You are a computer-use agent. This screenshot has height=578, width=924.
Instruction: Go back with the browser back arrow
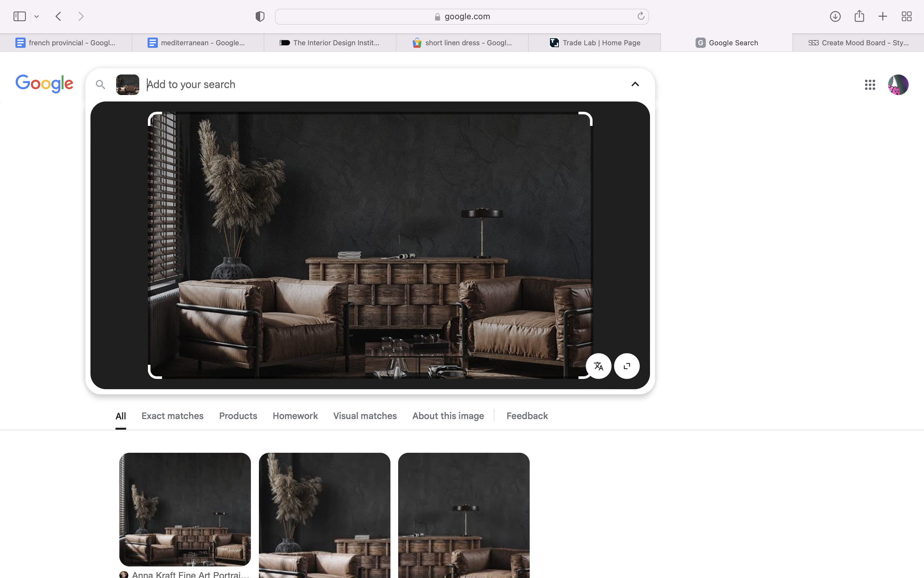click(x=58, y=16)
